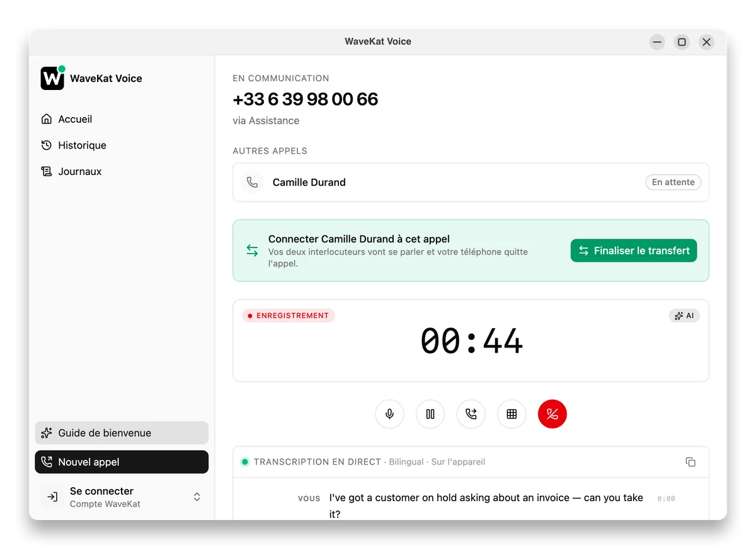This screenshot has height=549, width=756.
Task: Click the AUTRES APPELS heading
Action: click(270, 151)
